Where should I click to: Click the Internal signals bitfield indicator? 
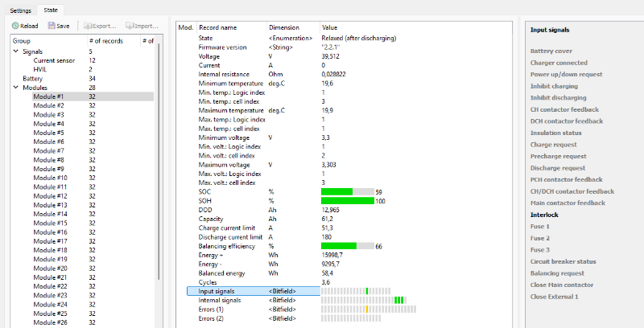coord(364,300)
